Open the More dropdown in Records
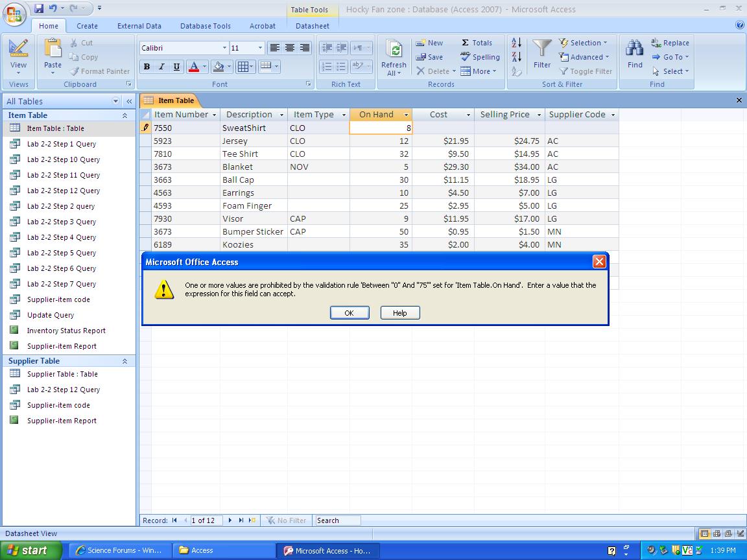Viewport: 747px width, 560px height. pos(479,71)
